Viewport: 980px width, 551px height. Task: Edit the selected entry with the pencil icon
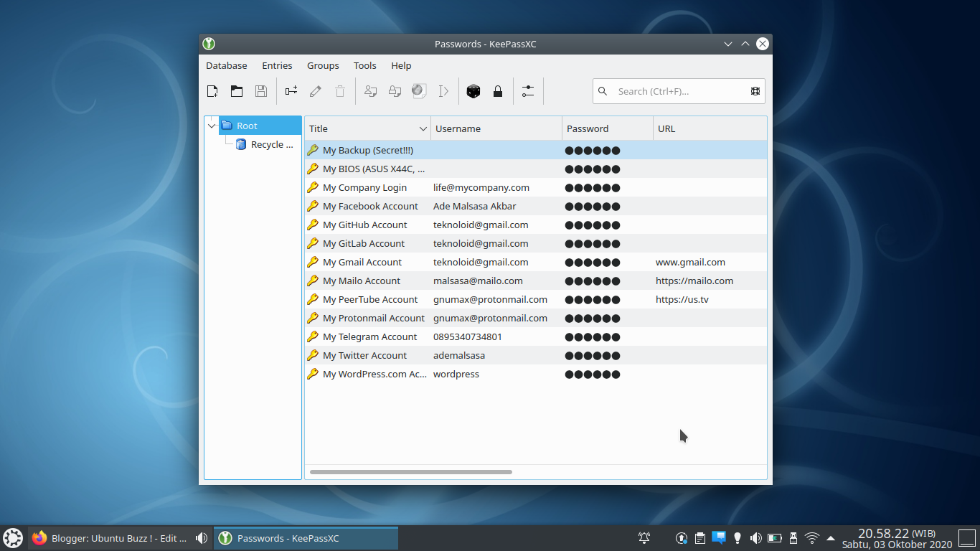[315, 91]
